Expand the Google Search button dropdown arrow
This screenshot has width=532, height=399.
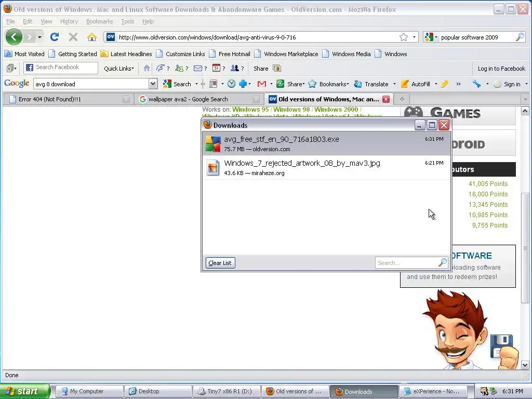(x=196, y=84)
